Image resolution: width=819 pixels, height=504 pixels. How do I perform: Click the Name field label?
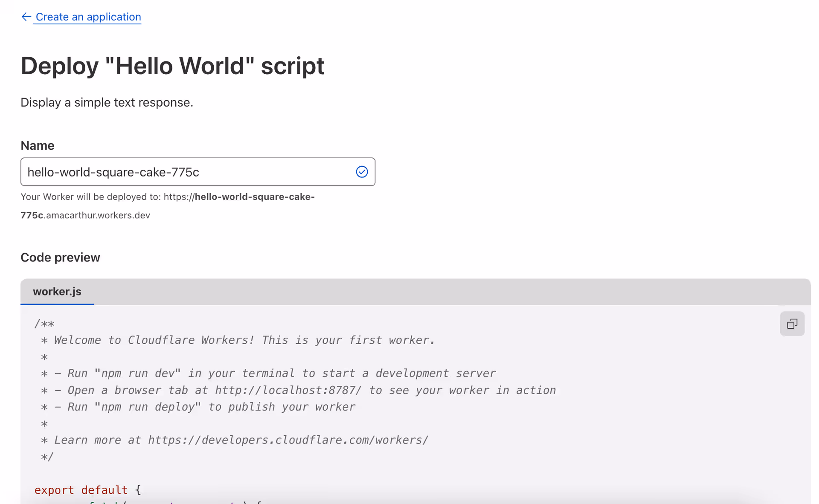(38, 145)
